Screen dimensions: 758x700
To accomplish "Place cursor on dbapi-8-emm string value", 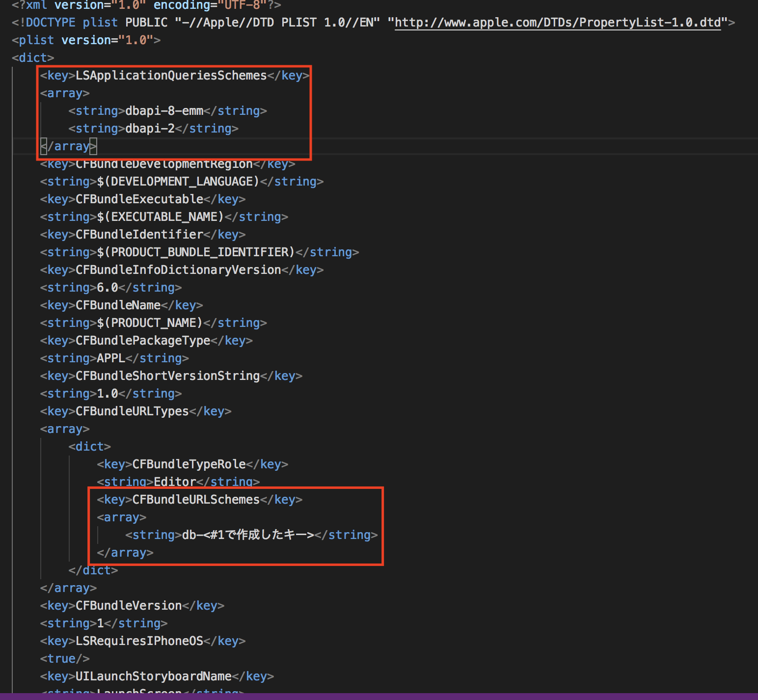I will tap(164, 111).
